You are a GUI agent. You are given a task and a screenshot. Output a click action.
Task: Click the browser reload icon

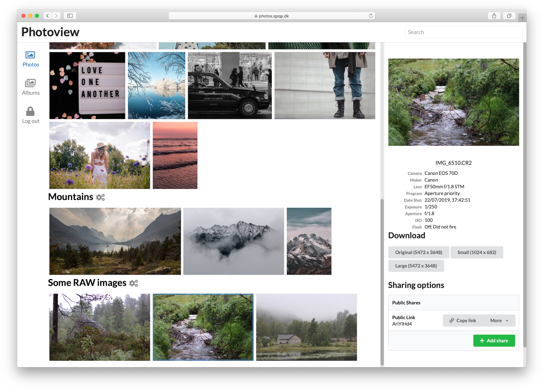pyautogui.click(x=371, y=16)
